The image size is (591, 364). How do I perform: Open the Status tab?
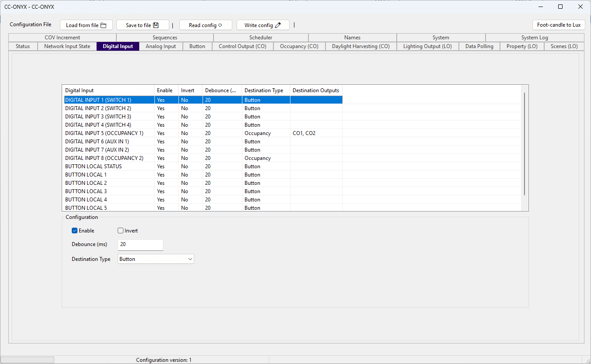click(x=23, y=46)
